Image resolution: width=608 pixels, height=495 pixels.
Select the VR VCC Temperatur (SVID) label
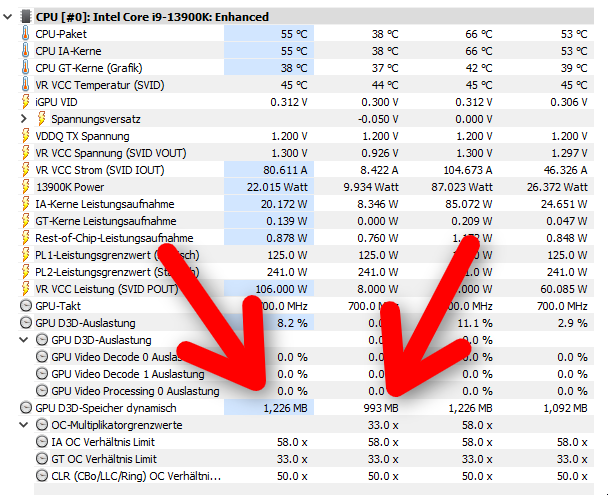coord(100,85)
